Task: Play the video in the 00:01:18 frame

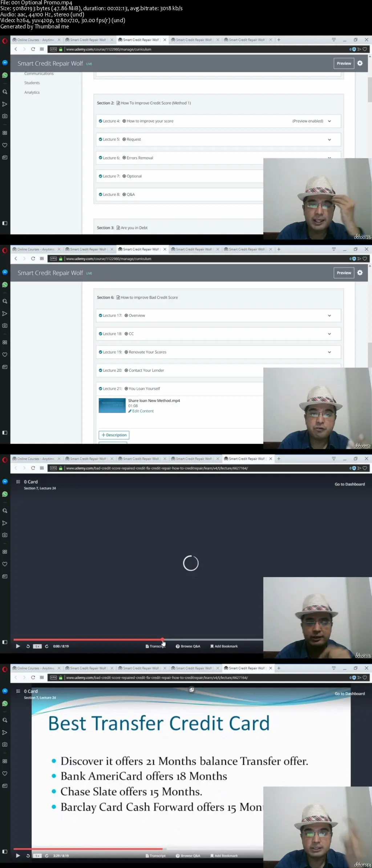Action: [x=18, y=646]
